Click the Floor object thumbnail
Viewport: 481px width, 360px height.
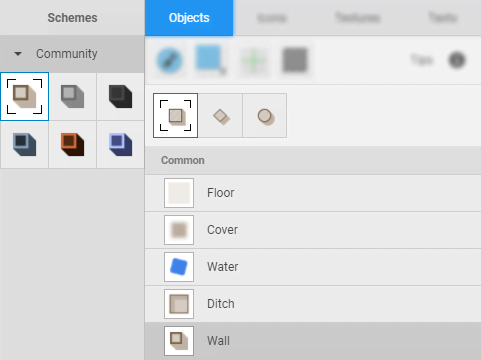point(179,193)
